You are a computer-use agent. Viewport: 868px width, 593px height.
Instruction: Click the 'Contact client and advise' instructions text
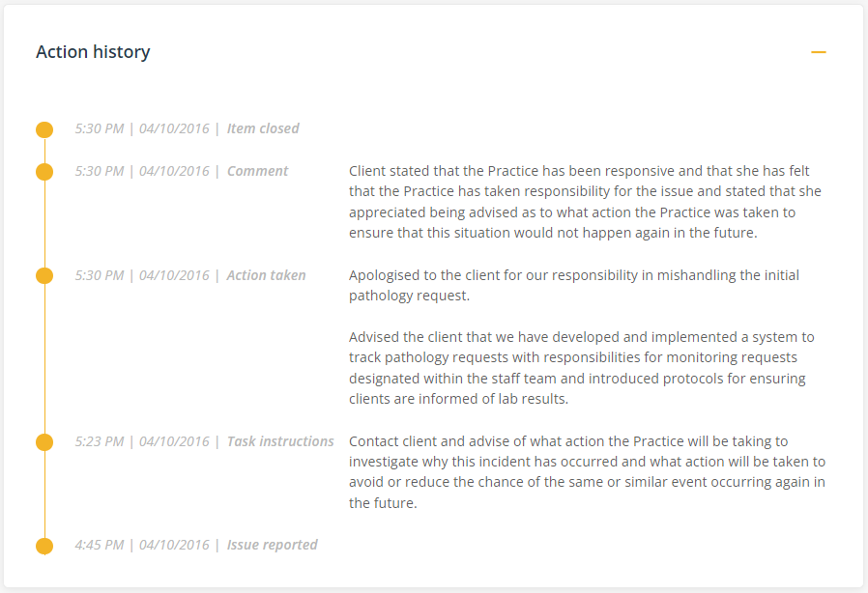(x=587, y=472)
